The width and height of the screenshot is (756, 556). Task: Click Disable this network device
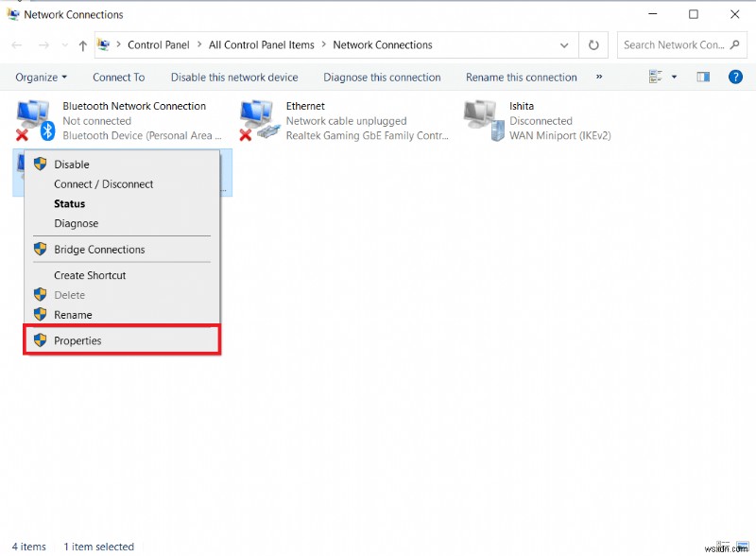(x=234, y=78)
